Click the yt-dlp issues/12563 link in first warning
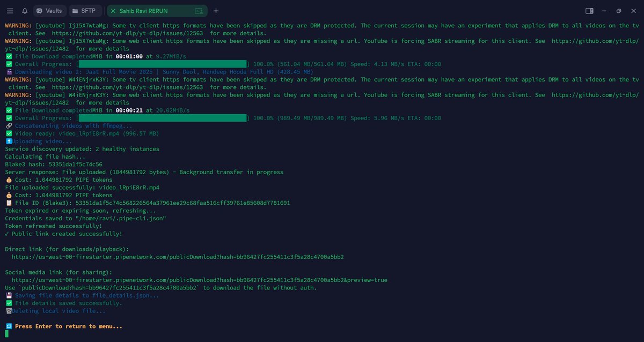This screenshot has width=644, height=342. (127, 33)
